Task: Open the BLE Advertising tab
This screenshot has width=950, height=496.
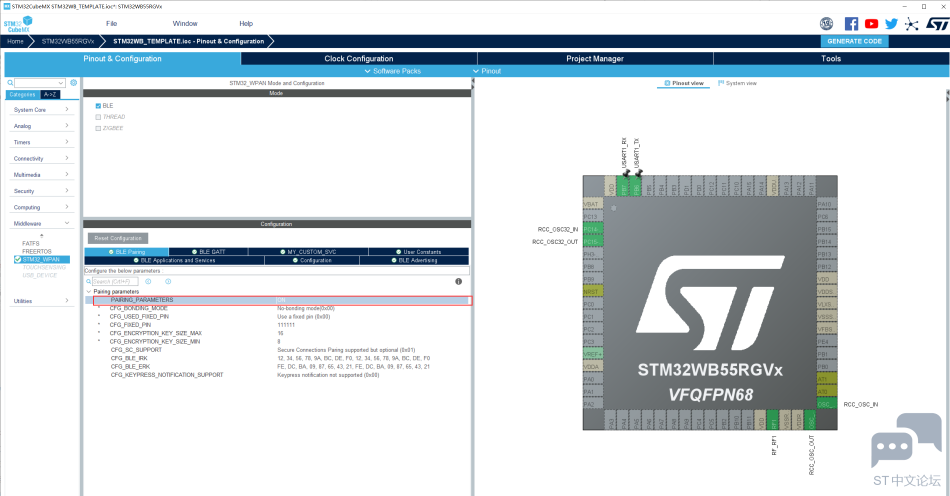Action: (x=414, y=260)
